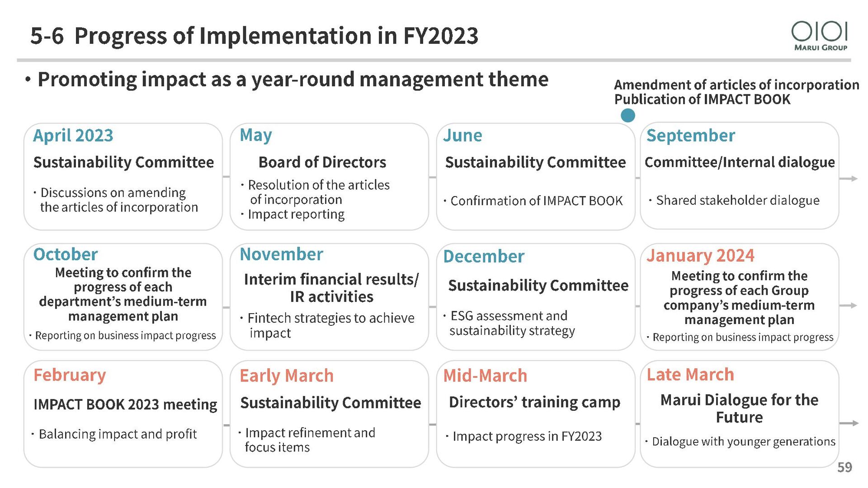
Task: Click the blue timeline dot marker
Action: pyautogui.click(x=627, y=116)
